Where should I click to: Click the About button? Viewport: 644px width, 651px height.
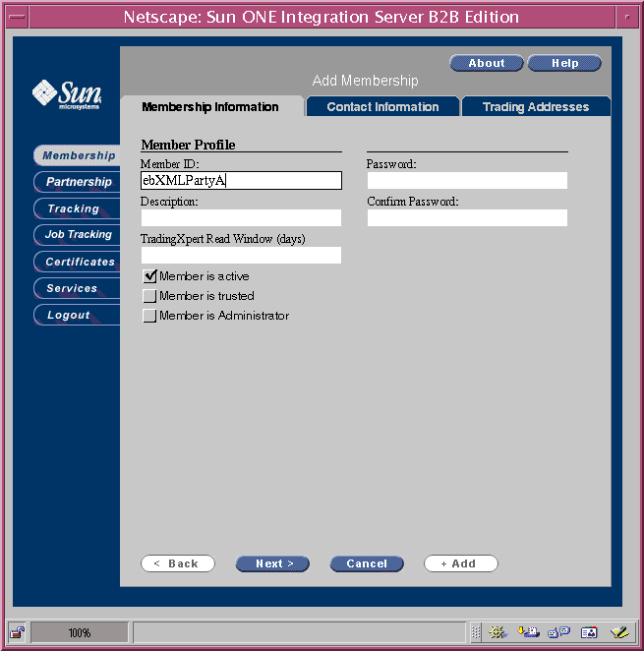pos(487,63)
